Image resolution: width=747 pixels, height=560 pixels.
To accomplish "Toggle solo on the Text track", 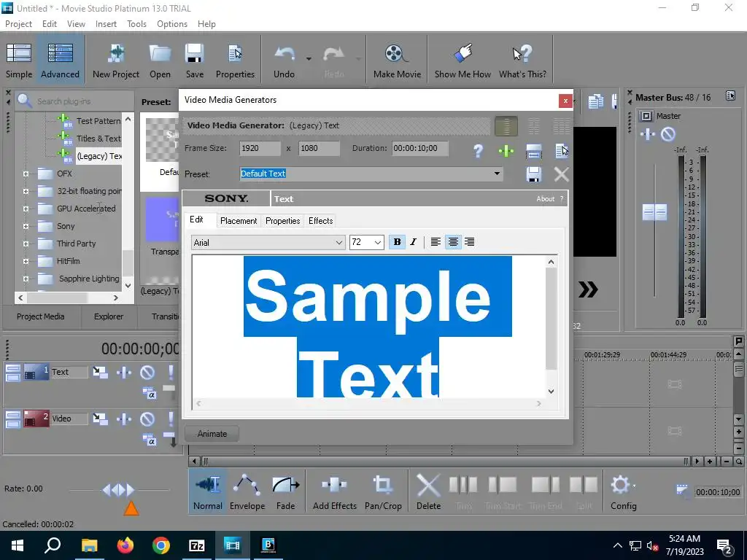I will tap(171, 372).
